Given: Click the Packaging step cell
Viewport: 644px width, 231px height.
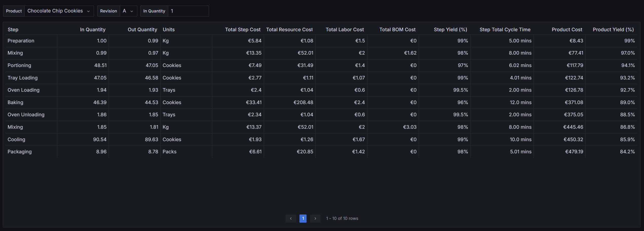Looking at the screenshot, I should point(20,152).
